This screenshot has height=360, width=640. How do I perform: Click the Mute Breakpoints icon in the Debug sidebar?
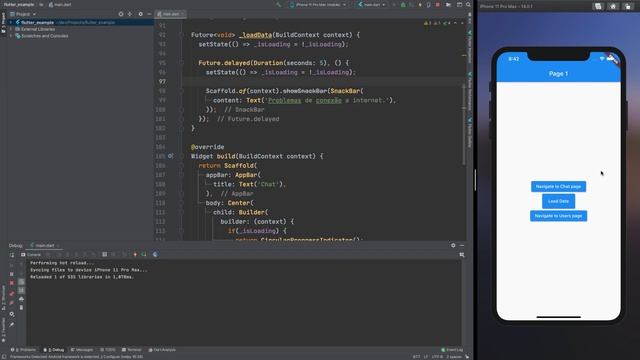point(12,303)
